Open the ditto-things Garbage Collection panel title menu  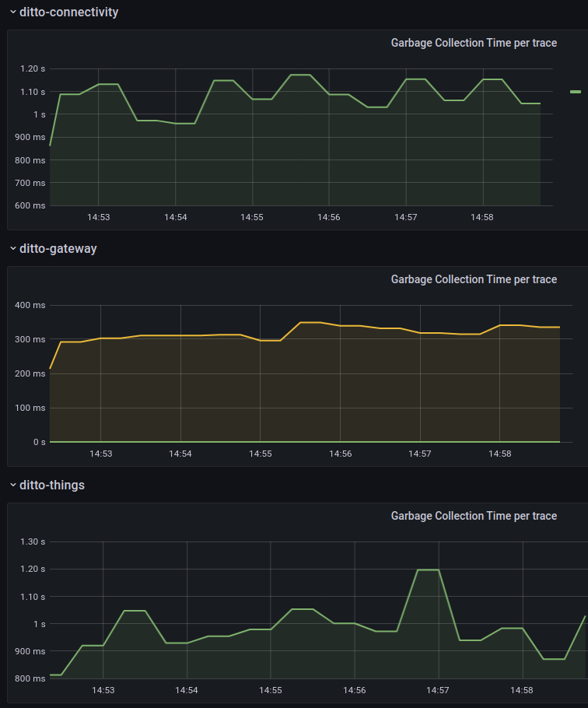point(473,516)
